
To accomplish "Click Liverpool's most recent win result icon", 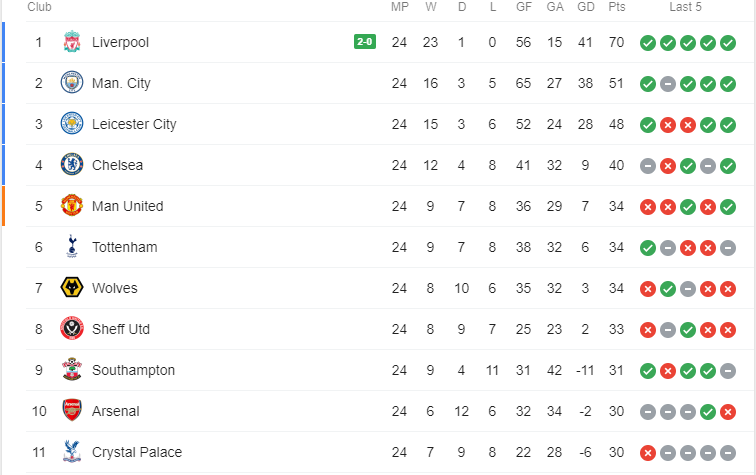I will (727, 42).
